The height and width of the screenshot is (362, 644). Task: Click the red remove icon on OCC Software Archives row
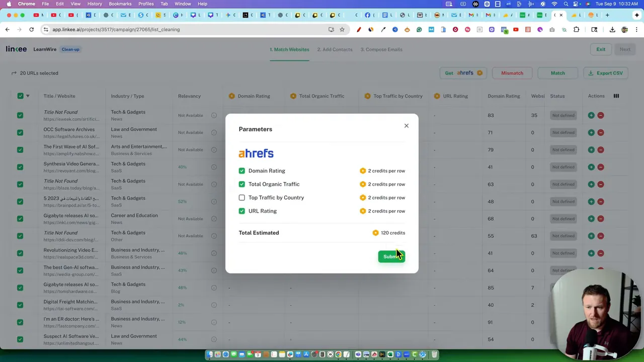coord(601,132)
